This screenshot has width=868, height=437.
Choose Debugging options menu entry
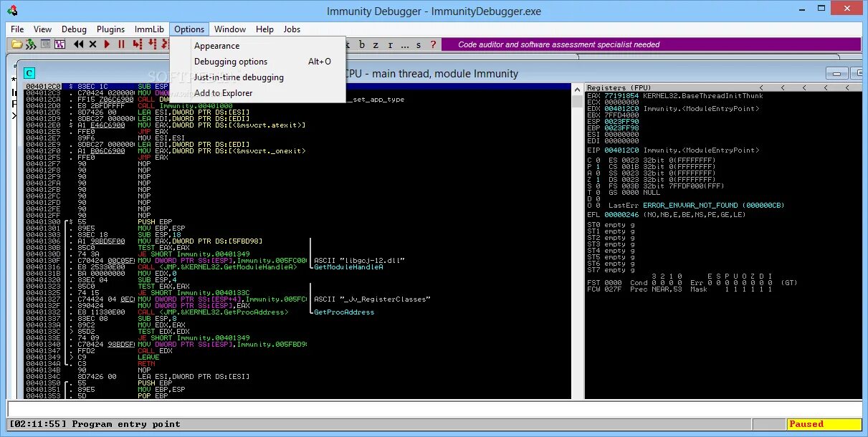258,62
